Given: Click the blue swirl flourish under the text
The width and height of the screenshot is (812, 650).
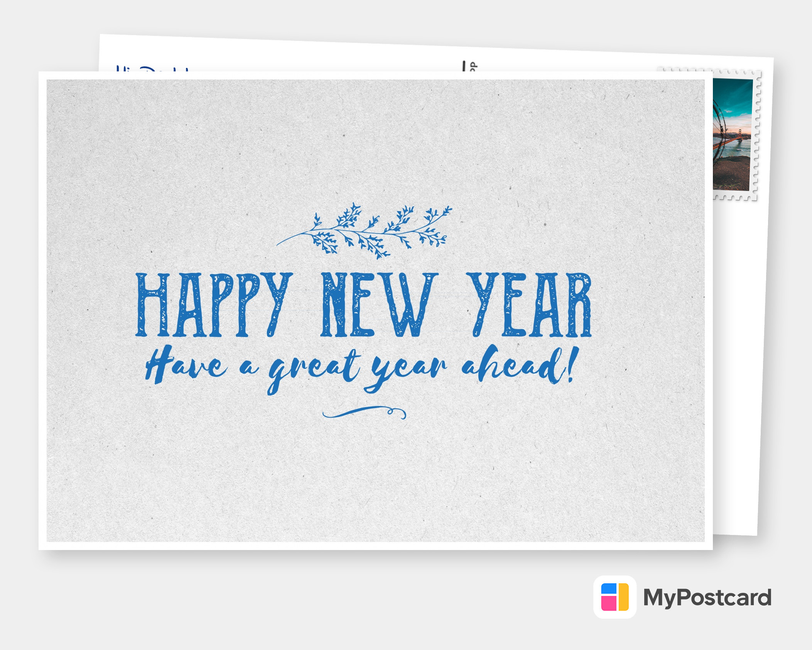Looking at the screenshot, I should click(x=364, y=413).
